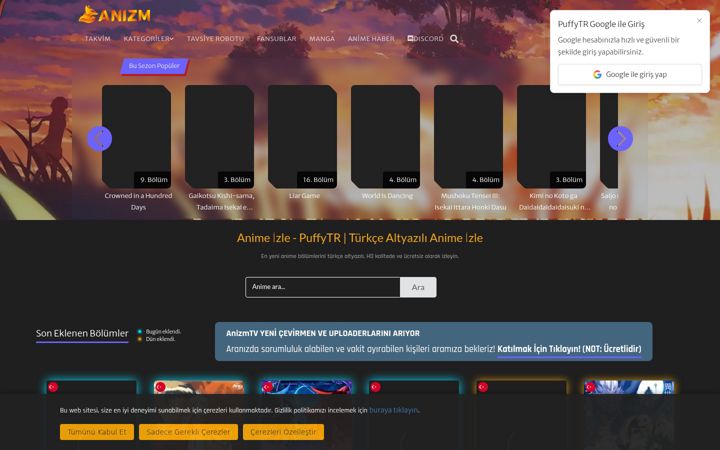Sign in with Google ile giriş yap

[x=630, y=74]
